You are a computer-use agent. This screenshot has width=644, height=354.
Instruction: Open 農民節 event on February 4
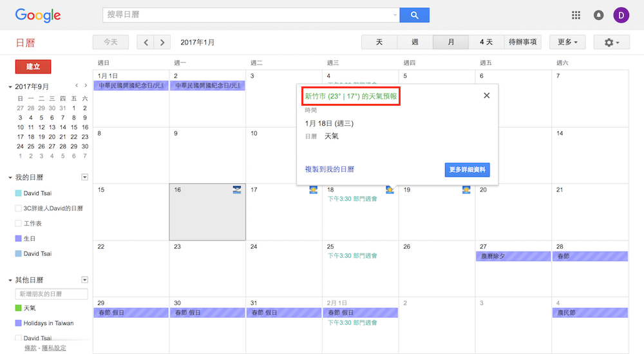tap(590, 313)
